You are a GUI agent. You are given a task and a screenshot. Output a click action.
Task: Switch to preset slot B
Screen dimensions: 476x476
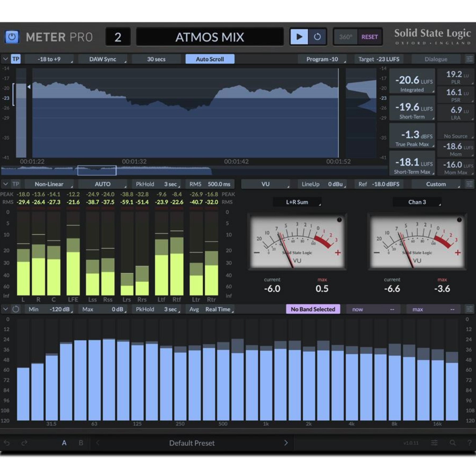(81, 443)
